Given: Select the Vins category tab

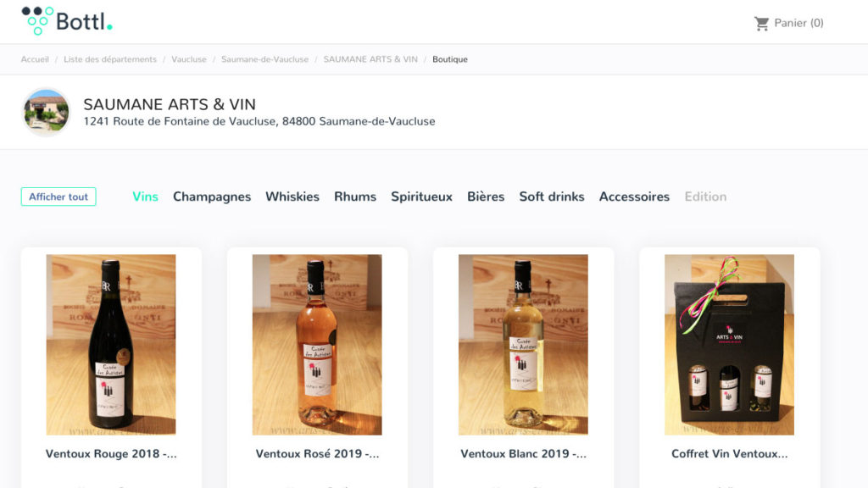Looking at the screenshot, I should point(145,197).
